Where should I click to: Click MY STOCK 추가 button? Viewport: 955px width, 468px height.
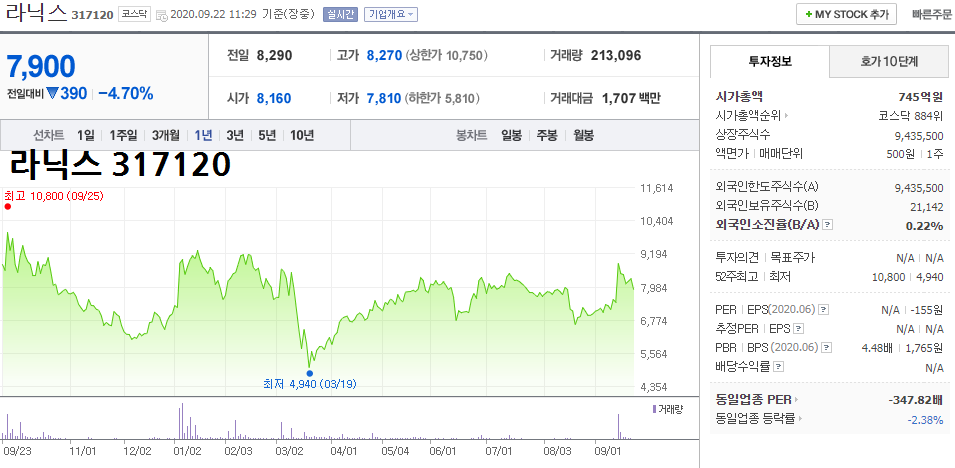[x=846, y=14]
